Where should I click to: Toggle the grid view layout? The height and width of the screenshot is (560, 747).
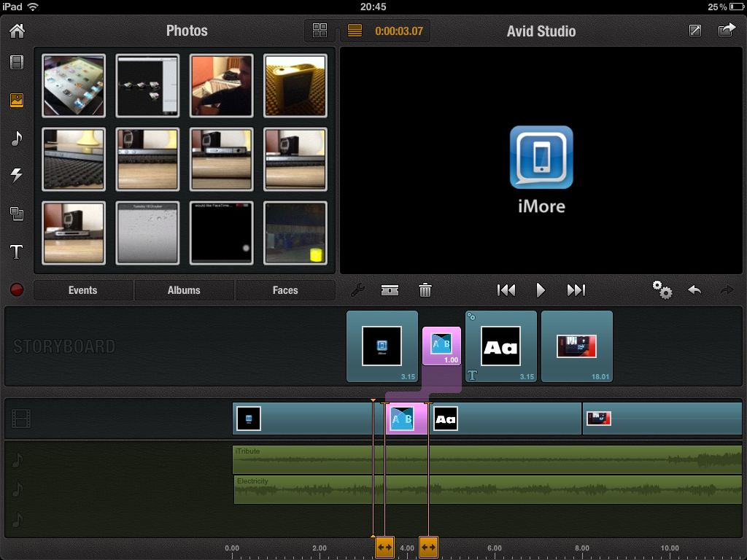point(320,31)
